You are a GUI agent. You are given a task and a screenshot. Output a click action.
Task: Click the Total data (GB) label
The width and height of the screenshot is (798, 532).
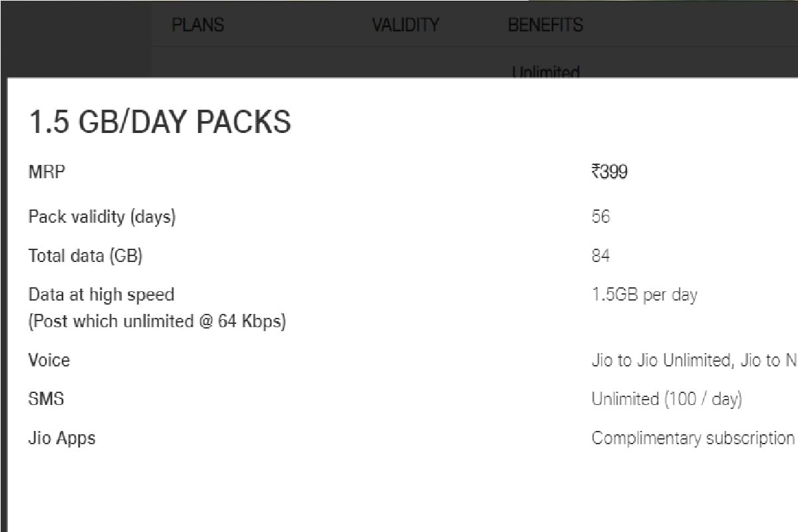coord(85,256)
